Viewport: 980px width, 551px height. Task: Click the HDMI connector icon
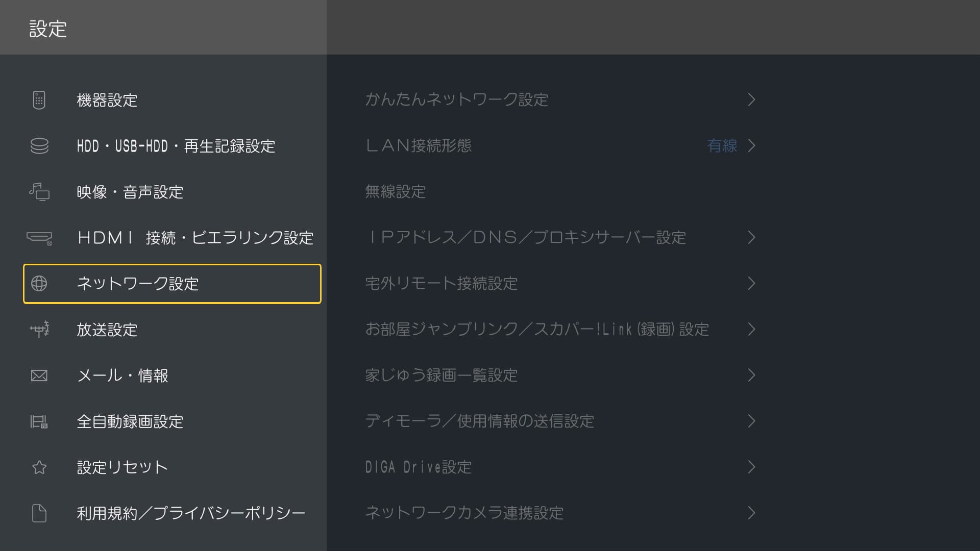click(x=39, y=238)
